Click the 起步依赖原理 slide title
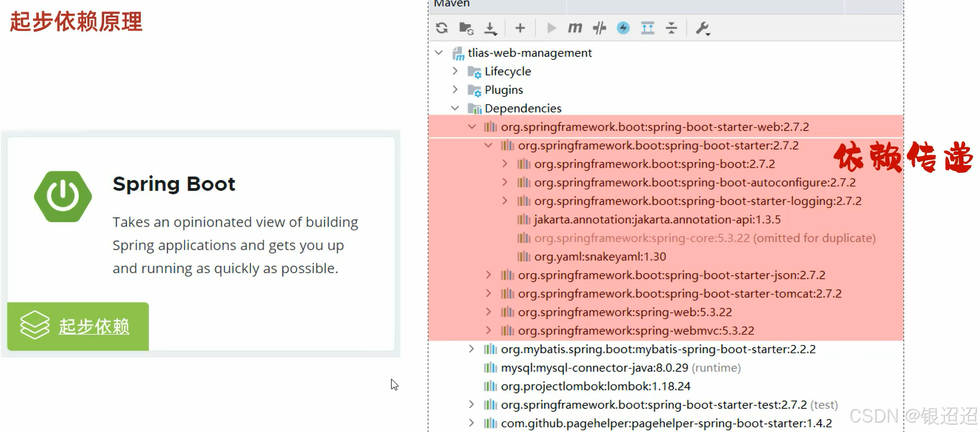 coord(76,22)
